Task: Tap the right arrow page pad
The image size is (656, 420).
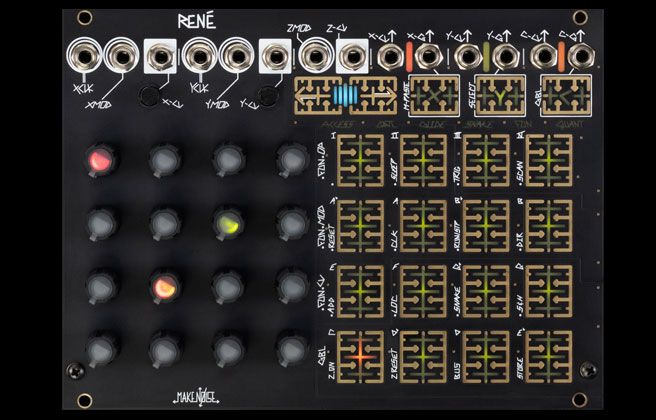Action: (x=373, y=96)
